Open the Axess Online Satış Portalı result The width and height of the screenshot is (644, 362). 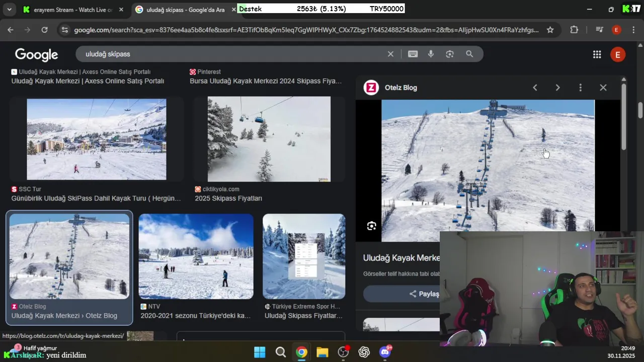88,81
